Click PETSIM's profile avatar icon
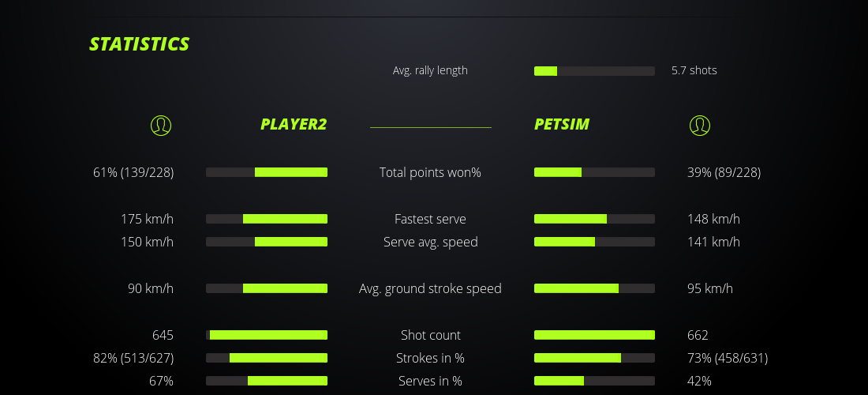Screen dimensions: 868x395 point(700,125)
